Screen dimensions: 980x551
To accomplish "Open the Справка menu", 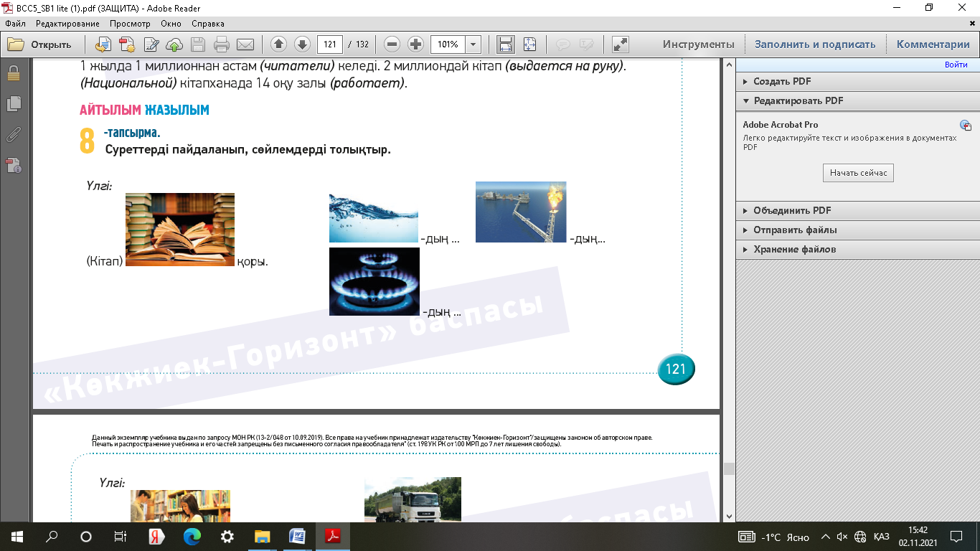I will pos(208,24).
